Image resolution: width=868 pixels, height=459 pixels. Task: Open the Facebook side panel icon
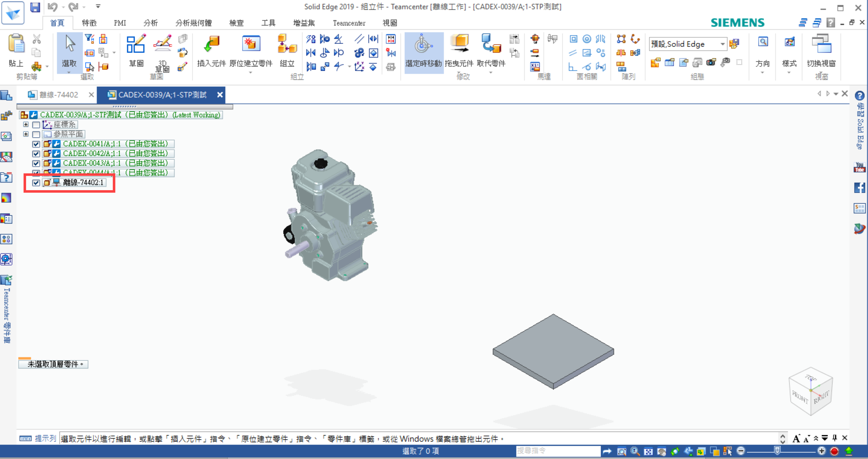pos(859,187)
